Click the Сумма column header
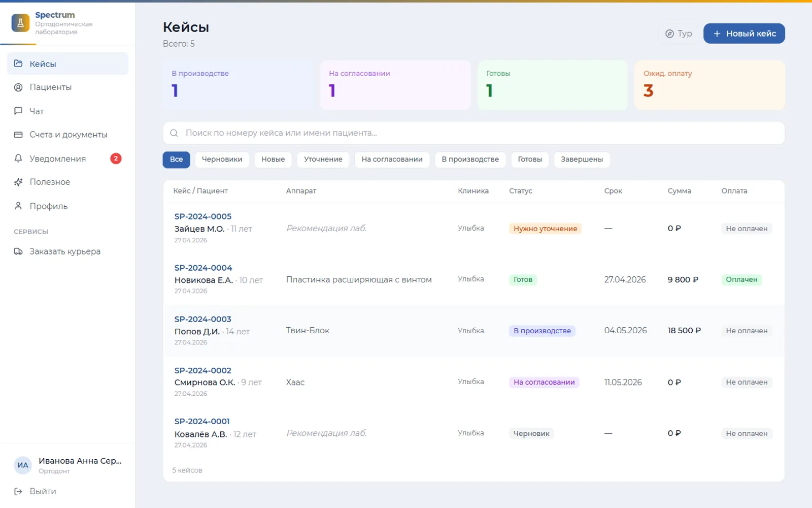 (x=679, y=191)
